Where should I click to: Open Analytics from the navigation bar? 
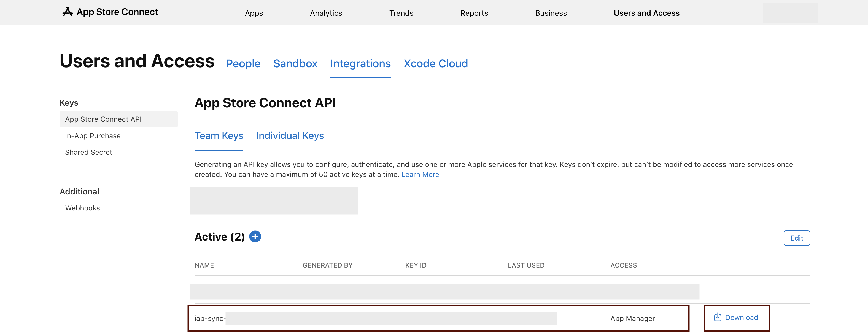click(326, 13)
